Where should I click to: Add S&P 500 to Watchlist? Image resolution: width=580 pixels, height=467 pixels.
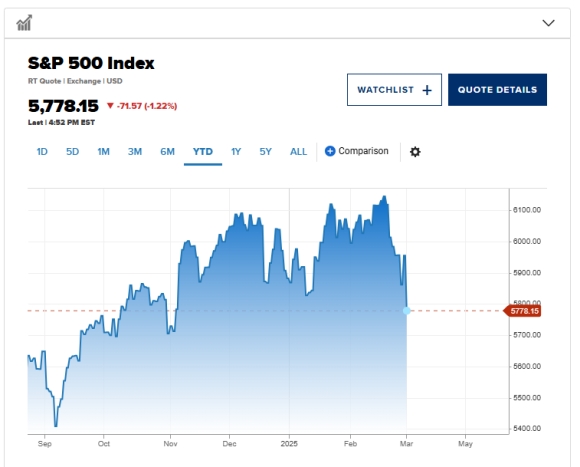(394, 89)
